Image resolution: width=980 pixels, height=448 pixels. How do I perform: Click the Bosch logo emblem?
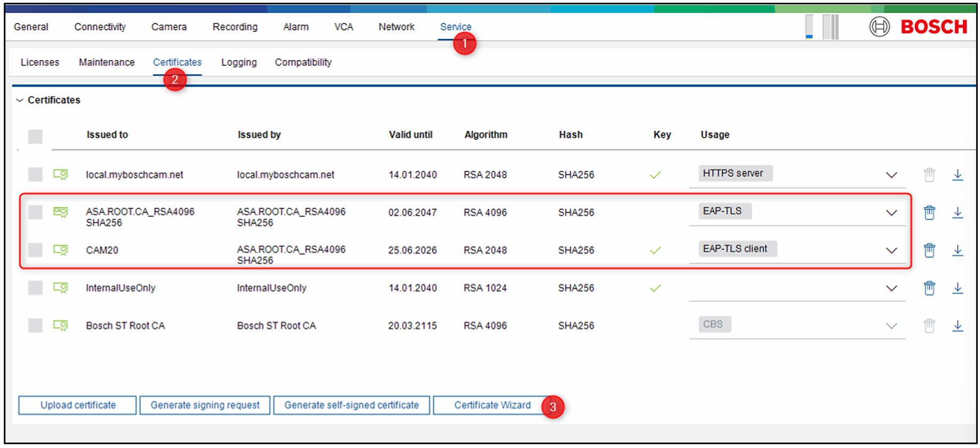click(x=879, y=27)
